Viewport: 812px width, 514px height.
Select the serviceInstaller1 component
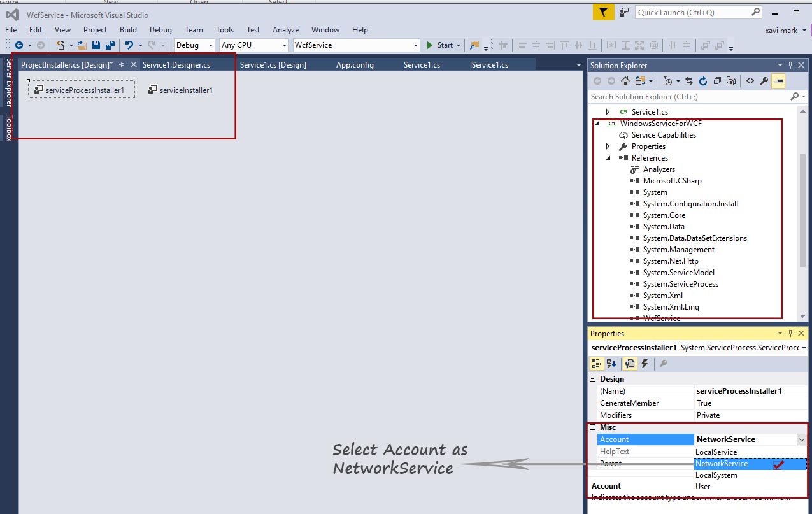click(x=180, y=90)
